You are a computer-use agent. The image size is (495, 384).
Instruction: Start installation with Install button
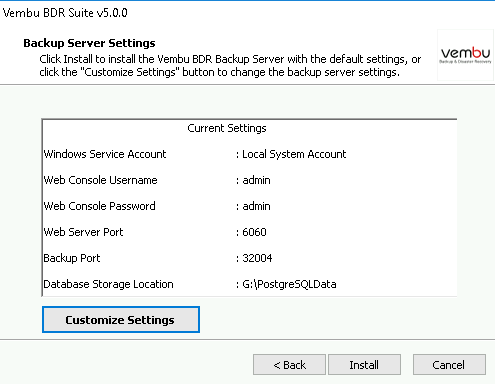pyautogui.click(x=364, y=365)
